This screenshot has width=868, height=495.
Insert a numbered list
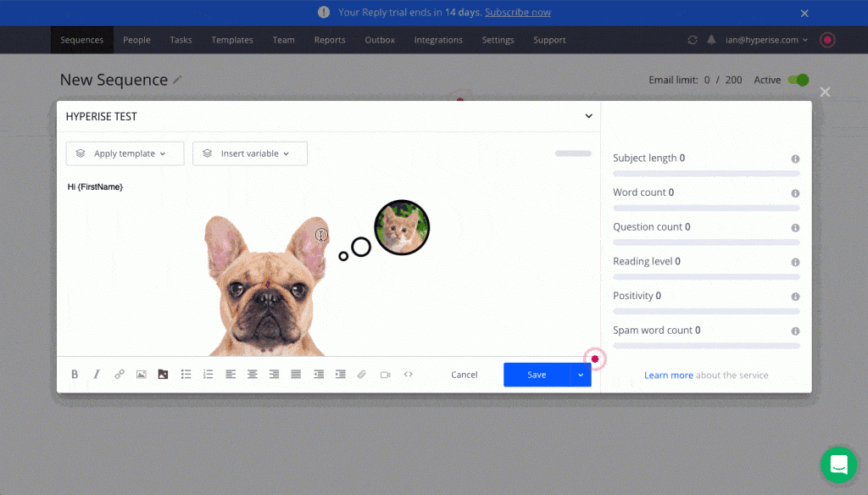pyautogui.click(x=209, y=375)
